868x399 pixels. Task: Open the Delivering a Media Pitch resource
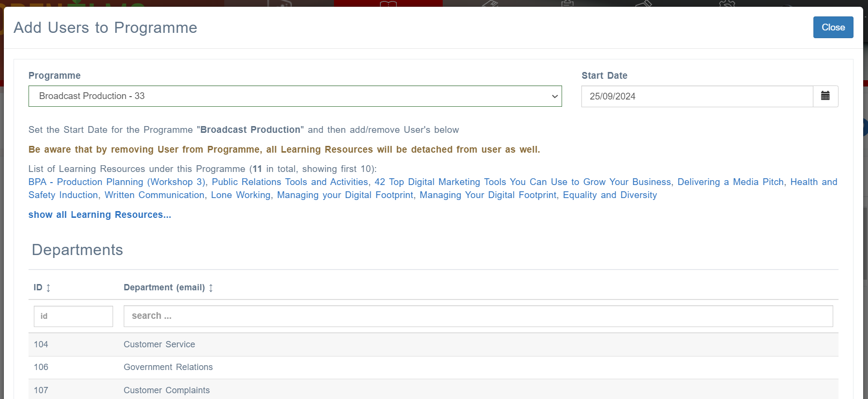point(731,182)
